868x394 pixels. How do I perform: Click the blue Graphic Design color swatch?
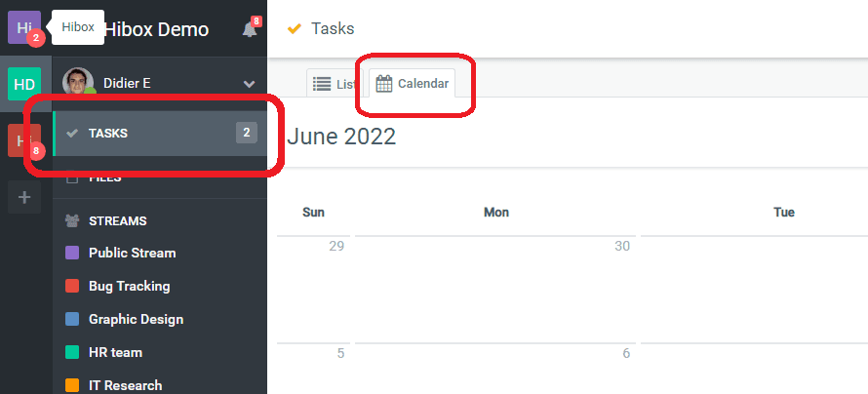point(71,319)
